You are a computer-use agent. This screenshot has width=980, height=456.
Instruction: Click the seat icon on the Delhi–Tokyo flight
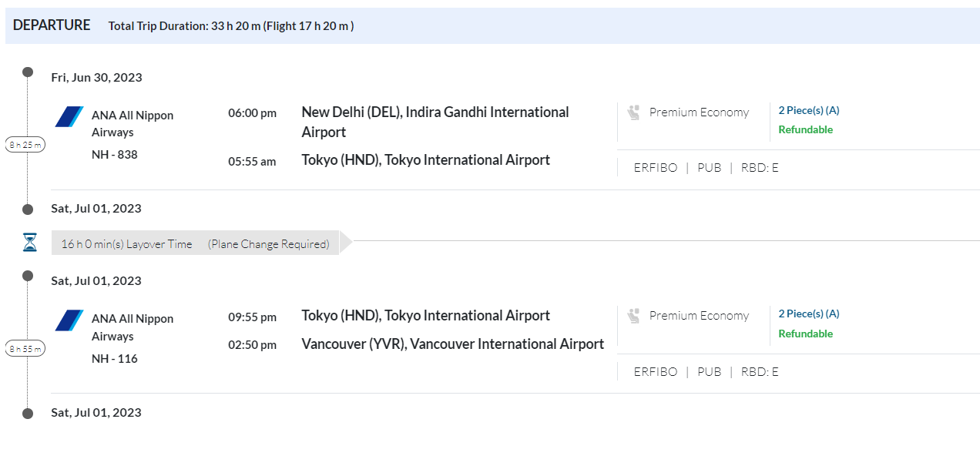634,112
